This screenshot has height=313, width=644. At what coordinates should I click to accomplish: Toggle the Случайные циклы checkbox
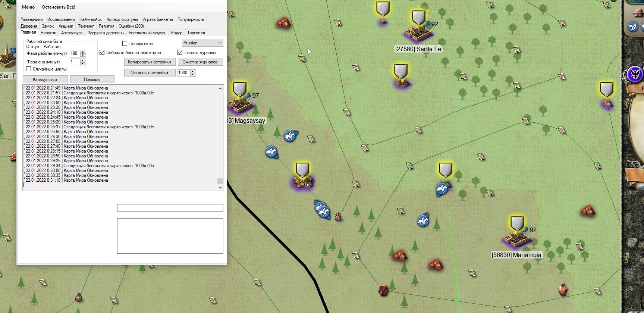pos(29,69)
